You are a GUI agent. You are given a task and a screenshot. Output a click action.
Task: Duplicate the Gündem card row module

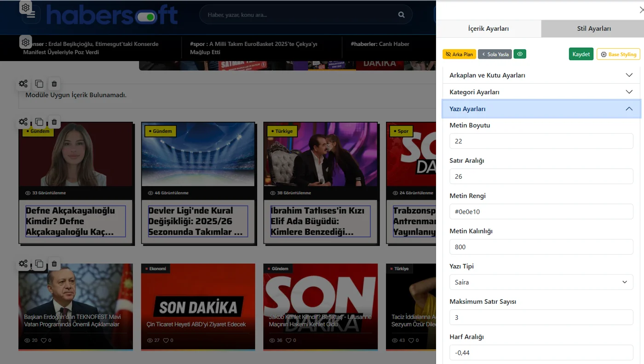[x=39, y=122]
